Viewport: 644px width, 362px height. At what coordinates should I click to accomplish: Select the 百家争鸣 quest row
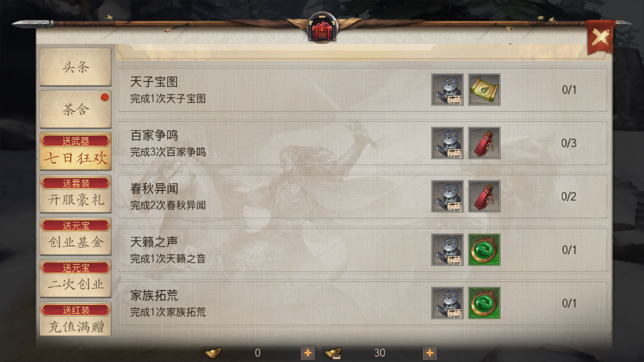(362, 143)
